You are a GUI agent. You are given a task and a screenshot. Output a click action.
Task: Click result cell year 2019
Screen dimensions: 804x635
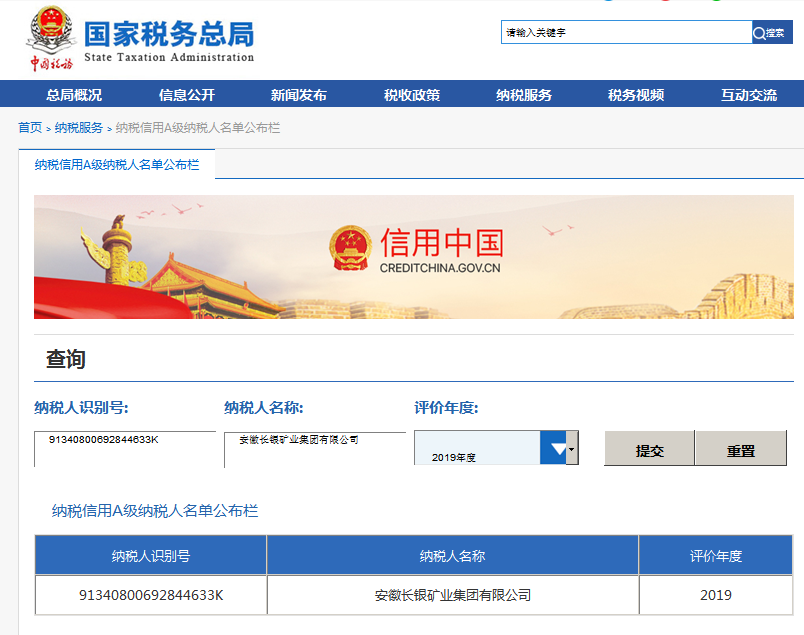[716, 595]
